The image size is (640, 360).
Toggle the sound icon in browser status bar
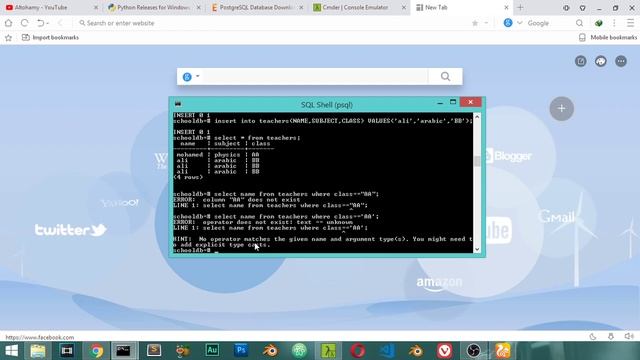(629, 336)
